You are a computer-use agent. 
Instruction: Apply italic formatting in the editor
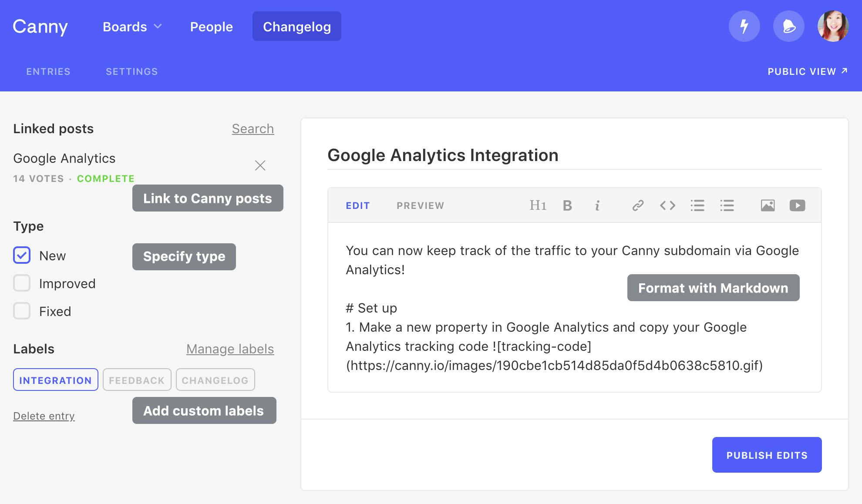[597, 205]
